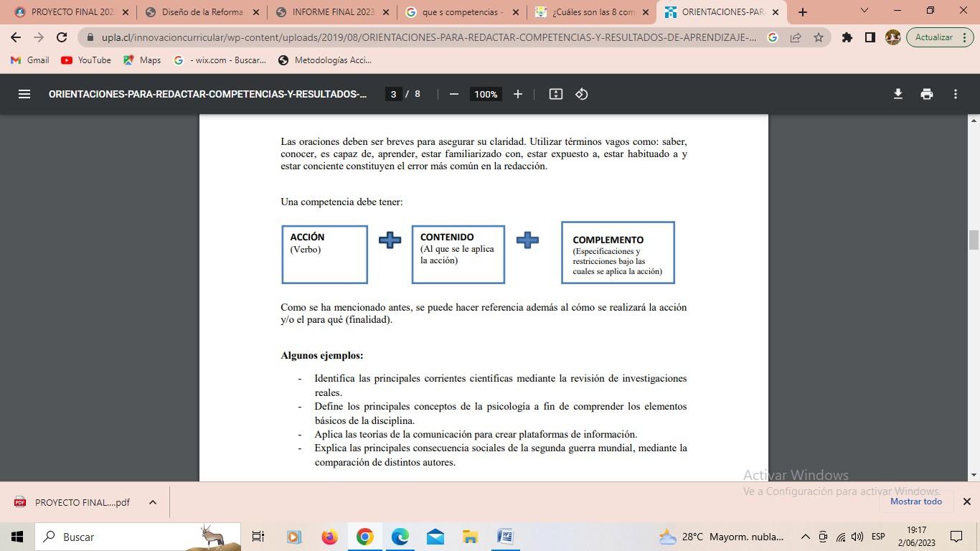Share this page

796,37
